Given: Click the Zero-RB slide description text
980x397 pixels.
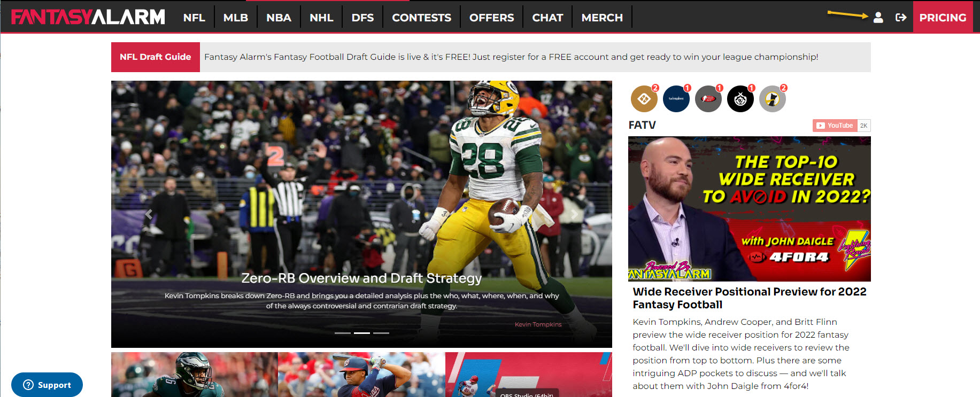Looking at the screenshot, I should (361, 301).
